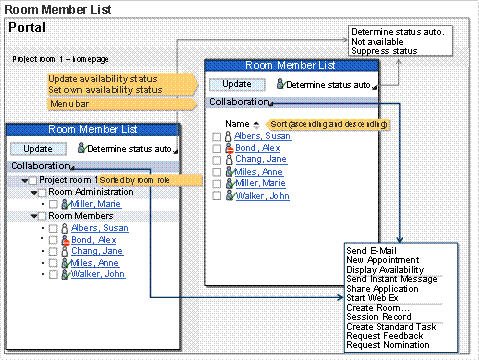This screenshot has width=479, height=360.
Task: Select Display Availability from Collaboration menu
Action: 385,269
